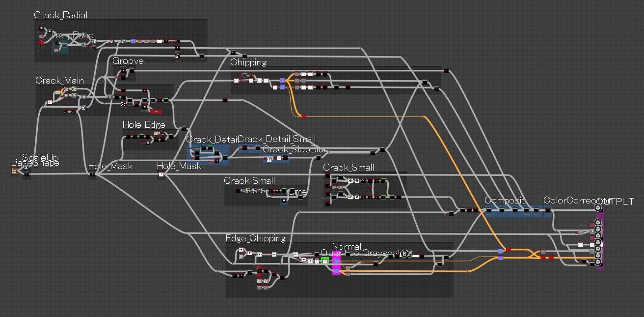Select the gray node where the orange wires cross
The image size is (644, 317).
coord(543,251)
